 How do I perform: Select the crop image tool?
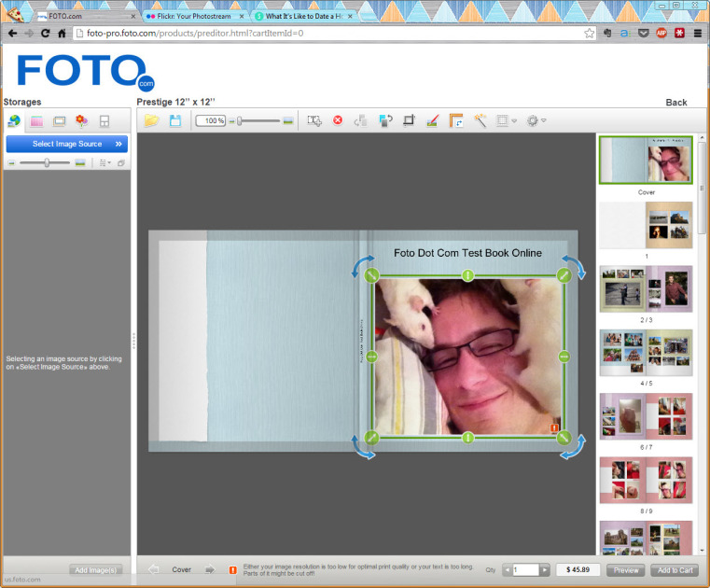tap(409, 120)
